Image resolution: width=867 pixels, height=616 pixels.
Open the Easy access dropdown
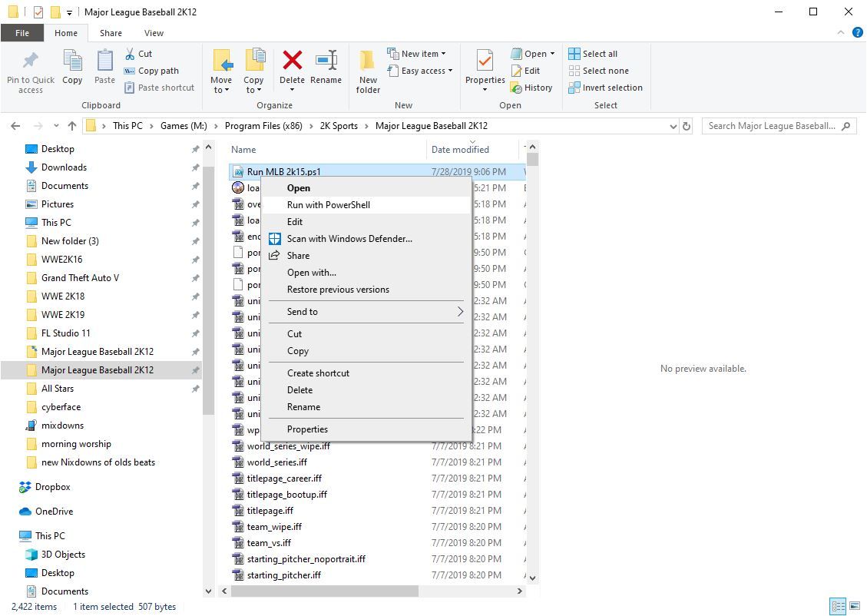pyautogui.click(x=422, y=71)
